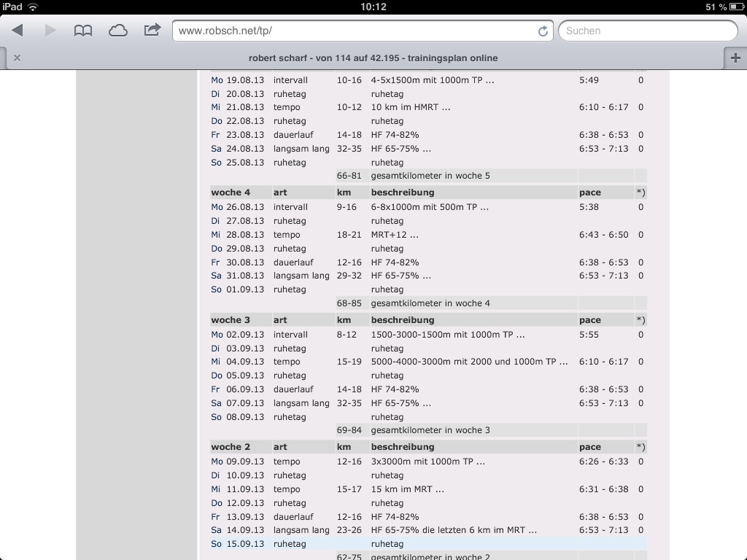Open the 19.08.13 intervall description

(432, 80)
